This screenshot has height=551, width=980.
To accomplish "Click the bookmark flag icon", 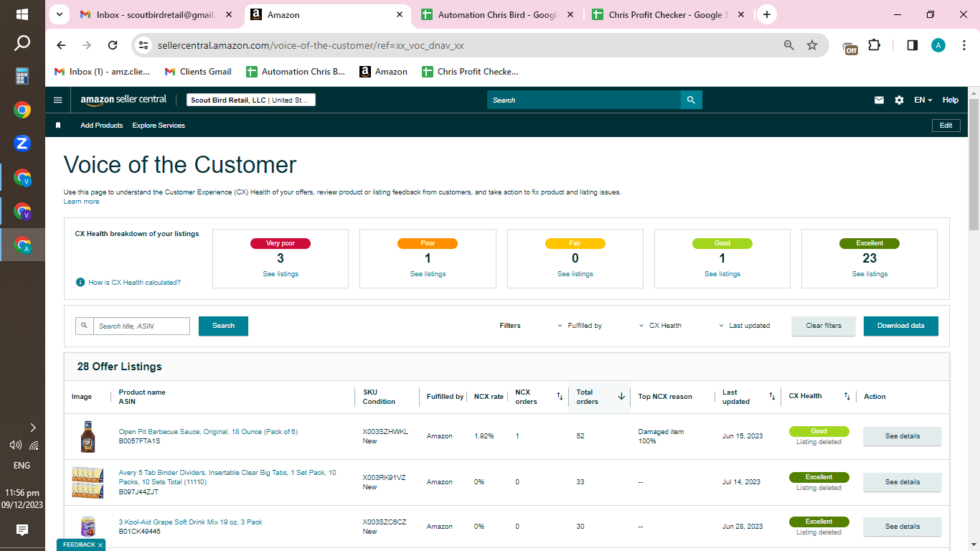I will [x=58, y=126].
